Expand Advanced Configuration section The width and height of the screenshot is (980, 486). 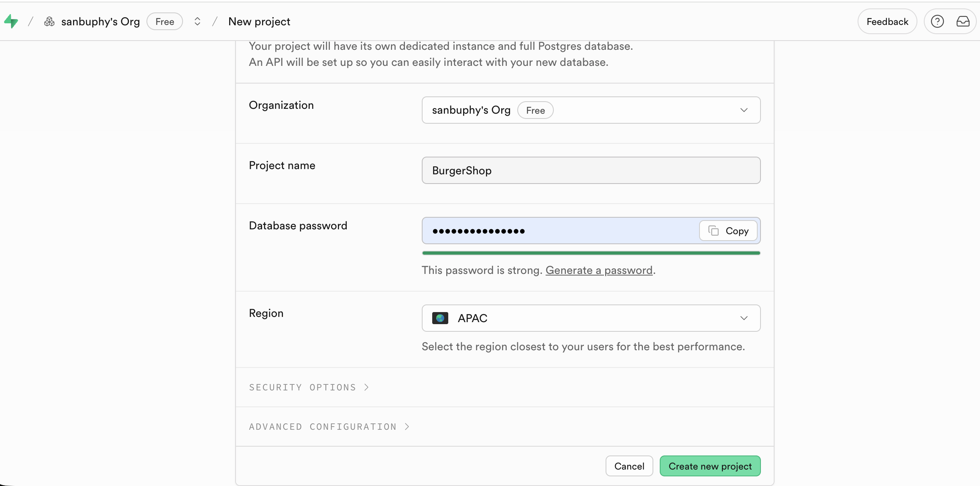coord(329,427)
